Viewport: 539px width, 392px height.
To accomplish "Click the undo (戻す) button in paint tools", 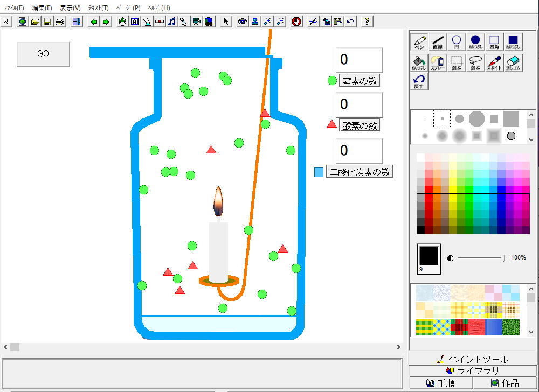I will (x=419, y=82).
